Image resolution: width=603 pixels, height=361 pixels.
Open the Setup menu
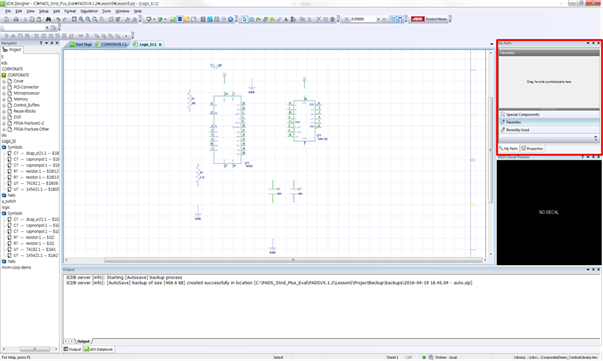pyautogui.click(x=43, y=11)
